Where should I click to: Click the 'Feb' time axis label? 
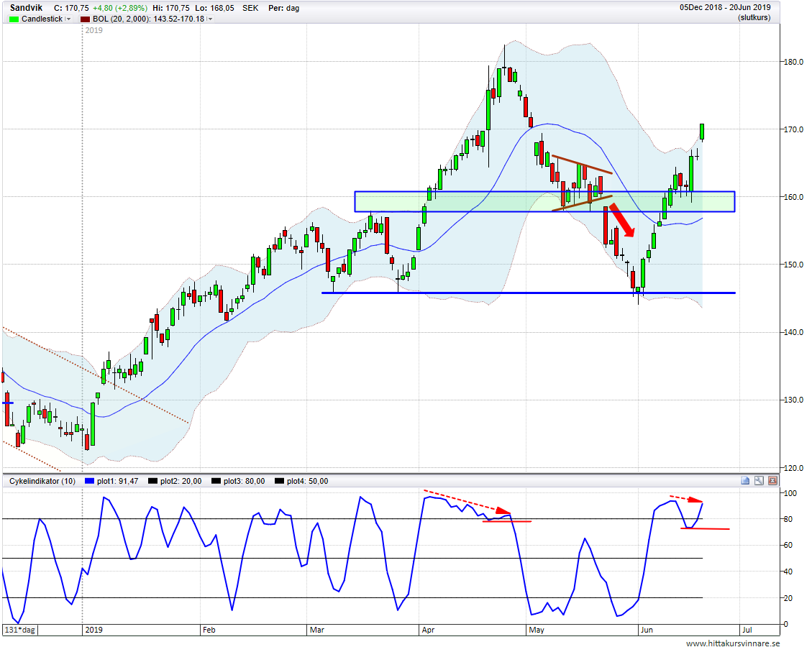(x=209, y=630)
